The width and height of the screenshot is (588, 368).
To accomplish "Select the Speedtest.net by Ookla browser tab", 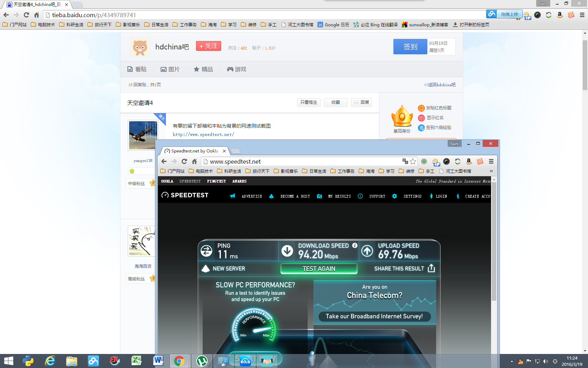I will 195,151.
